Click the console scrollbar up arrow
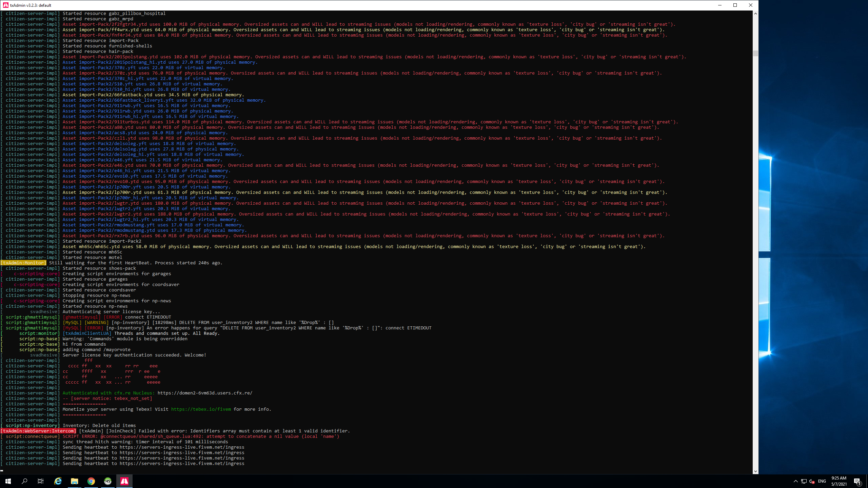Screen dimensions: 868x488 pyautogui.click(x=755, y=14)
